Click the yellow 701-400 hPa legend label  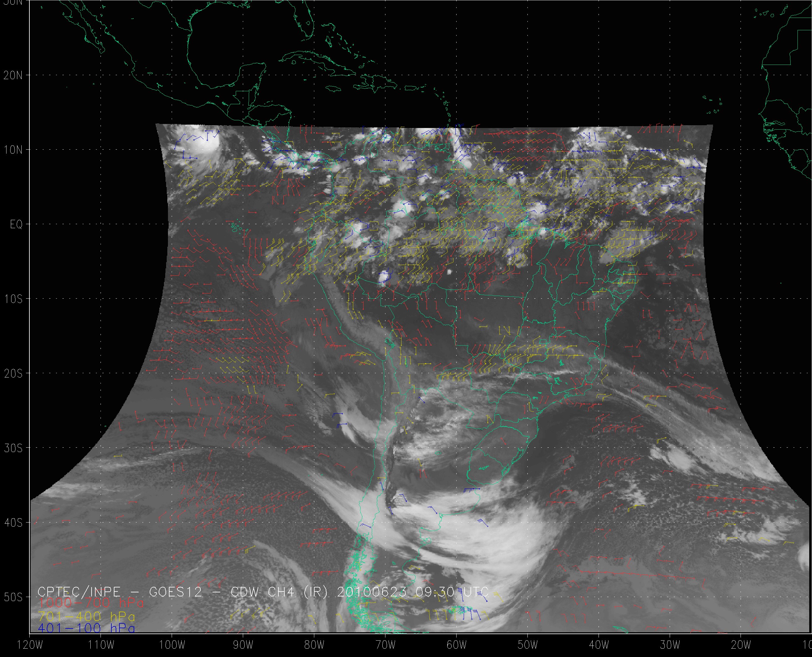86,616
